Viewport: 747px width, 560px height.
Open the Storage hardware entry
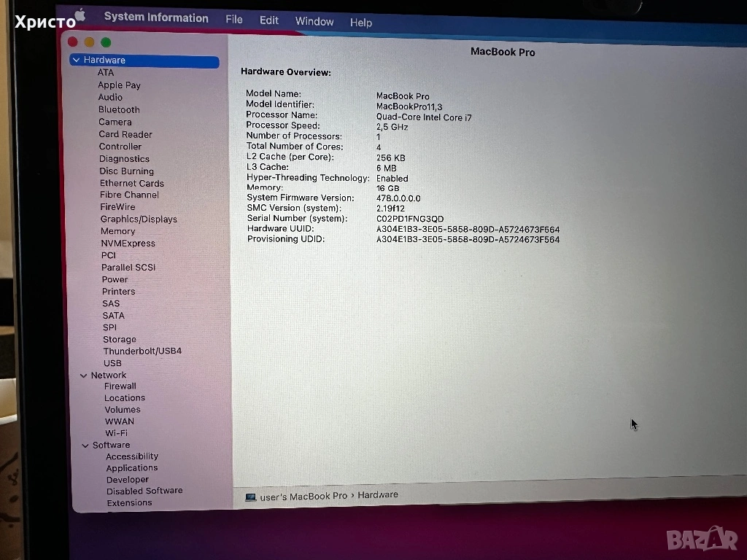pos(120,339)
